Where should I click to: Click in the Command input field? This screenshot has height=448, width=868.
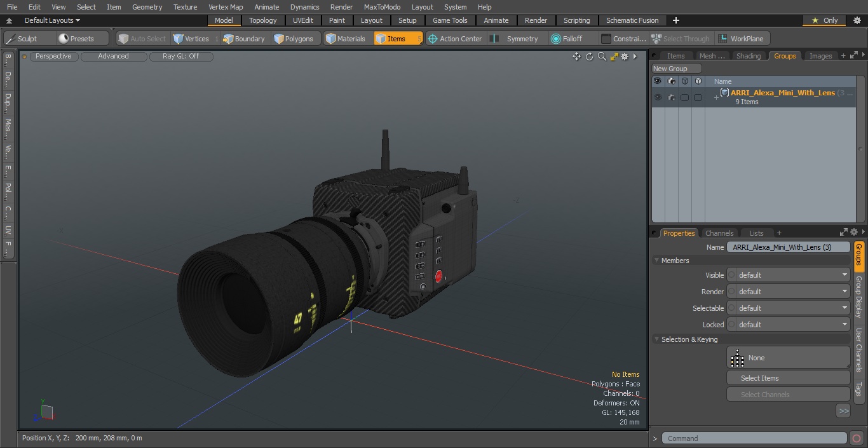754,438
